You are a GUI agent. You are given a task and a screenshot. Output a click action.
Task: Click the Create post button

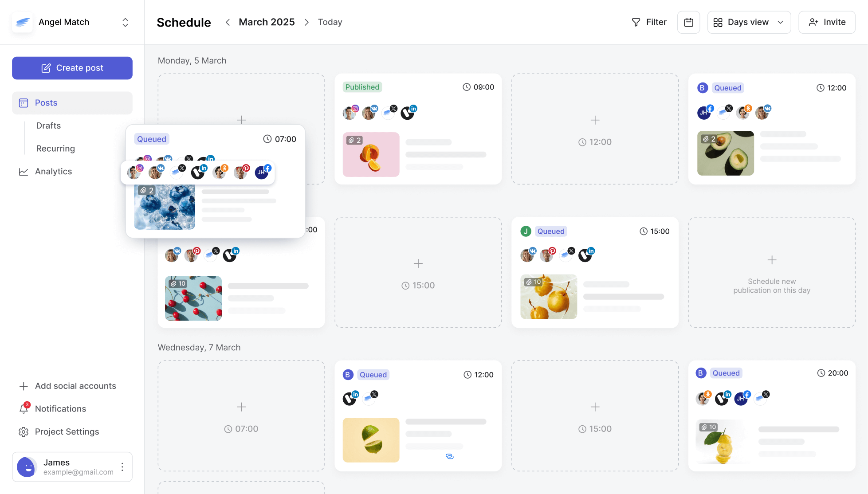point(72,68)
